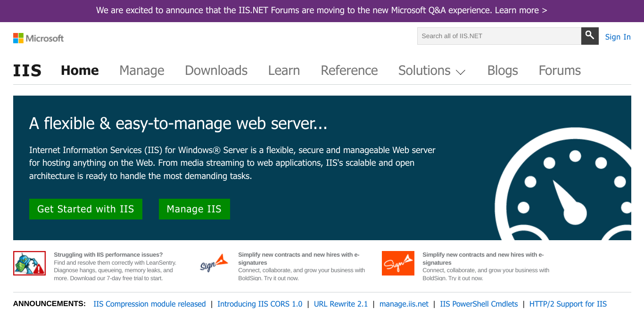The width and height of the screenshot is (644, 316).
Task: Click the white BoldSign logo ad
Action: pyautogui.click(x=214, y=263)
